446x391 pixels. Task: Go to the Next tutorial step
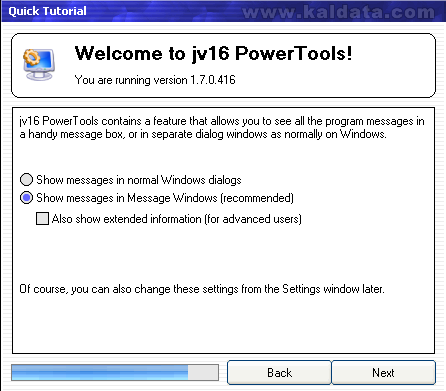click(x=383, y=373)
